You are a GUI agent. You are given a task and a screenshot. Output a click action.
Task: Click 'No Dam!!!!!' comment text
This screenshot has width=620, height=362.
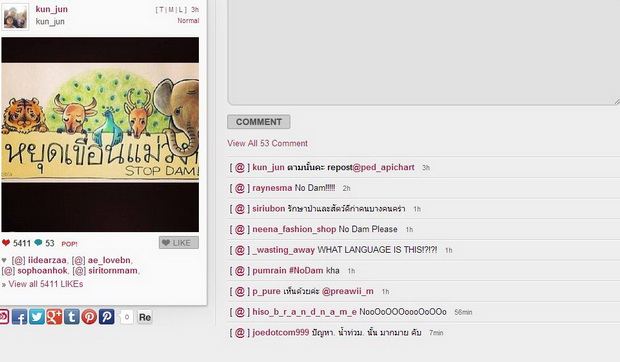click(315, 188)
